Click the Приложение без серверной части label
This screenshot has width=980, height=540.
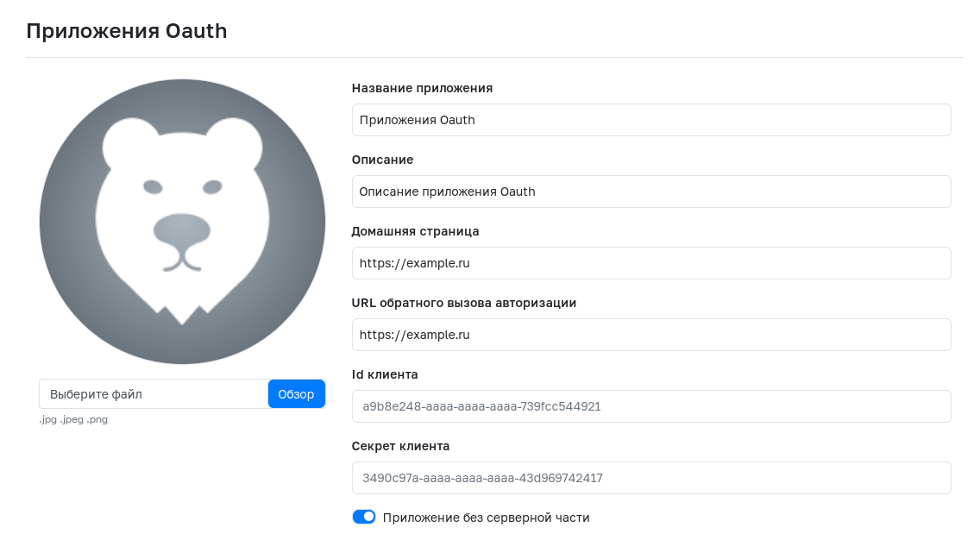[x=487, y=518]
